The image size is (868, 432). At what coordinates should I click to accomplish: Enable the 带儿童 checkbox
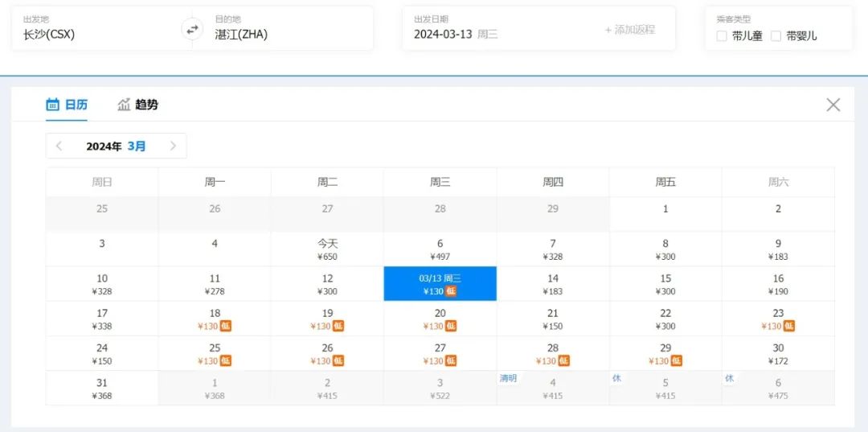click(x=722, y=36)
